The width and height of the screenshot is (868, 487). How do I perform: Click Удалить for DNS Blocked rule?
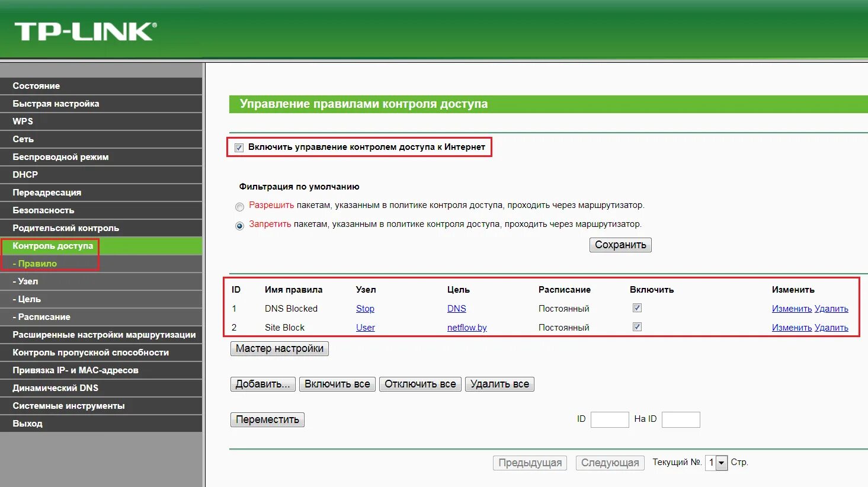pyautogui.click(x=831, y=309)
